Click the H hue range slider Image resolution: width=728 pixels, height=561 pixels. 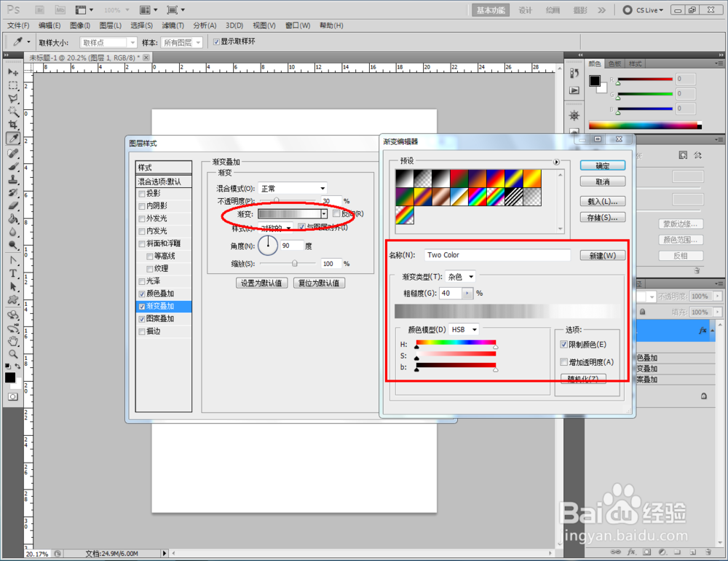456,344
